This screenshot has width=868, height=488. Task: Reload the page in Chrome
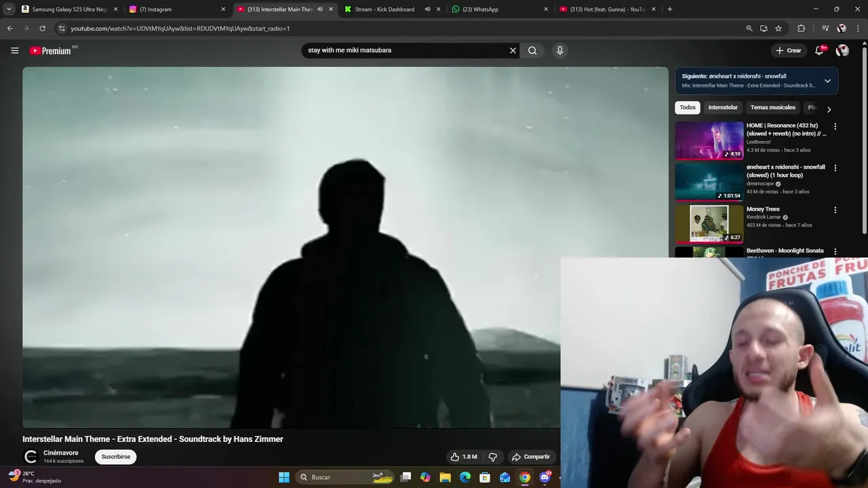click(x=42, y=28)
